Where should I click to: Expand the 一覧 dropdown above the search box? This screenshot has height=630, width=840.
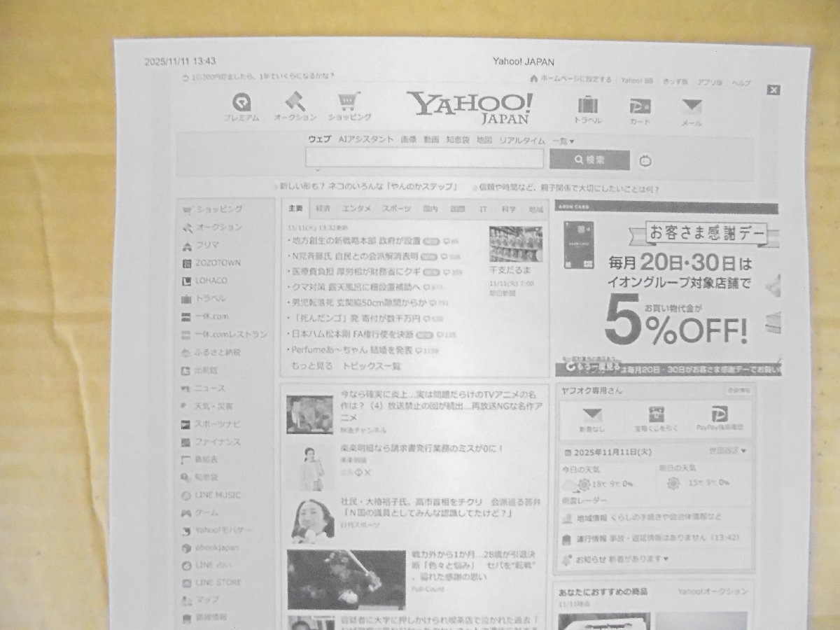(563, 141)
